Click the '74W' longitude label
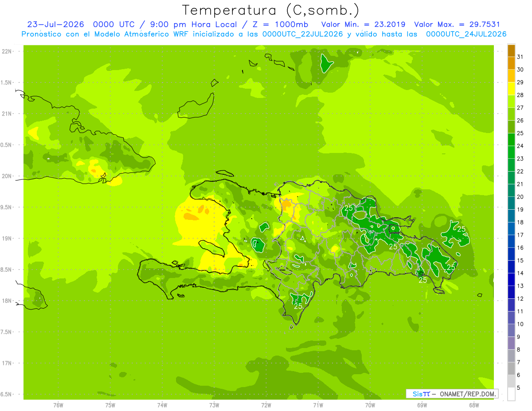Screen dimensions: 532x411 tap(162, 405)
